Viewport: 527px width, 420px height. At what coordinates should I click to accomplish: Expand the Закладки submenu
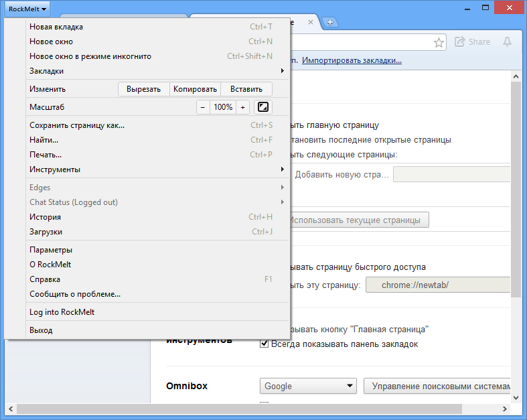[157, 71]
